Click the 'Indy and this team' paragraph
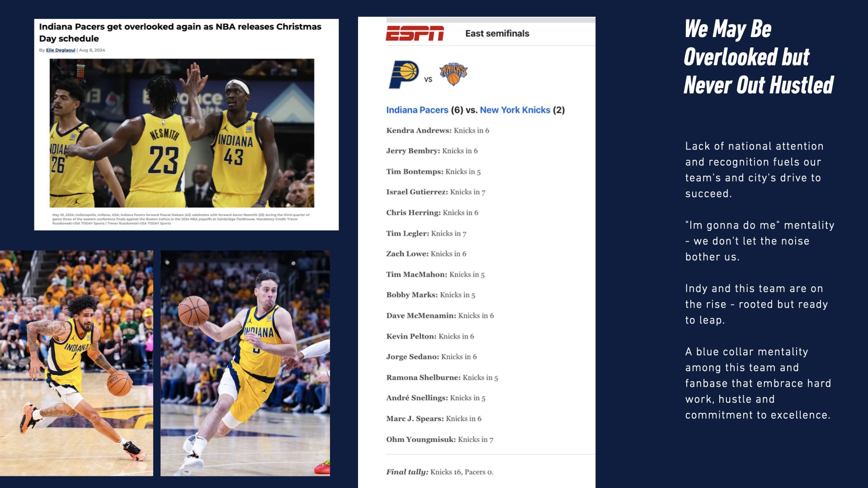This screenshot has width=868, height=488. [756, 304]
